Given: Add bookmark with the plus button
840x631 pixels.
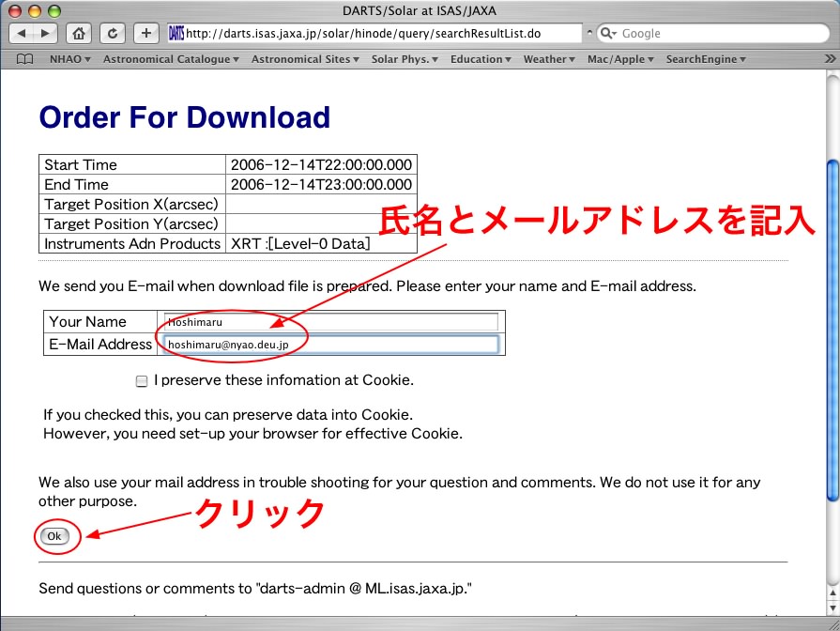Looking at the screenshot, I should (145, 34).
